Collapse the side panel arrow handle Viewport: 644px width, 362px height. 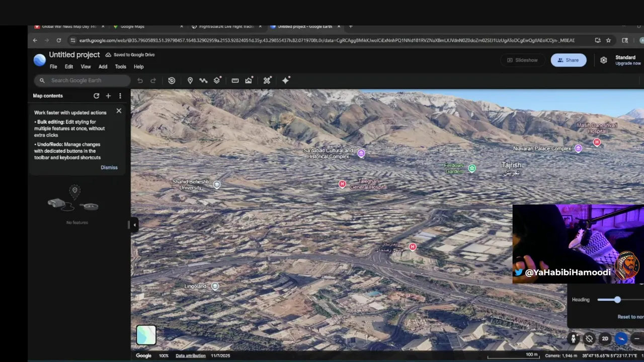coord(134,225)
